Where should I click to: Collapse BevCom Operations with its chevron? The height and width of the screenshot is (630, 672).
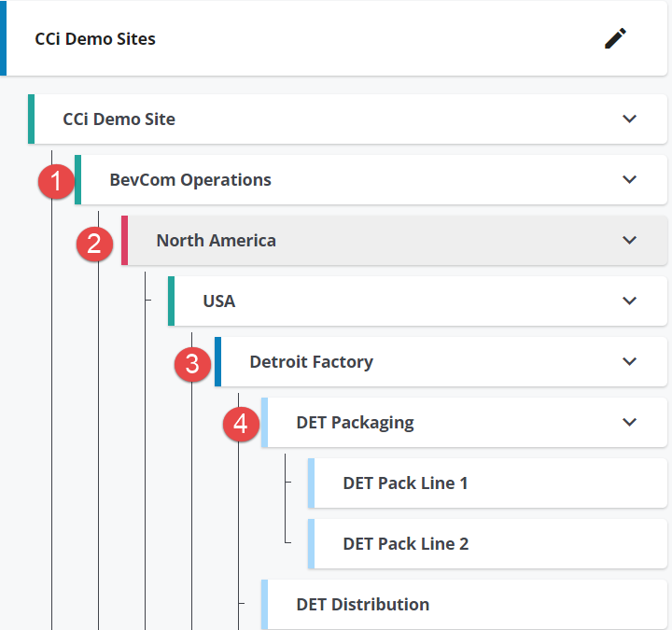[x=629, y=179]
